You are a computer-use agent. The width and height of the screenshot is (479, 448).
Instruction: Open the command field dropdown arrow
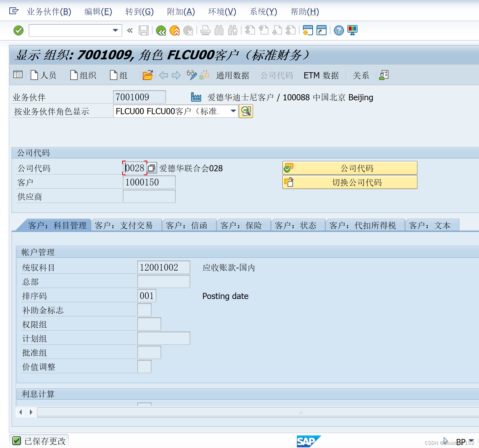[115, 30]
